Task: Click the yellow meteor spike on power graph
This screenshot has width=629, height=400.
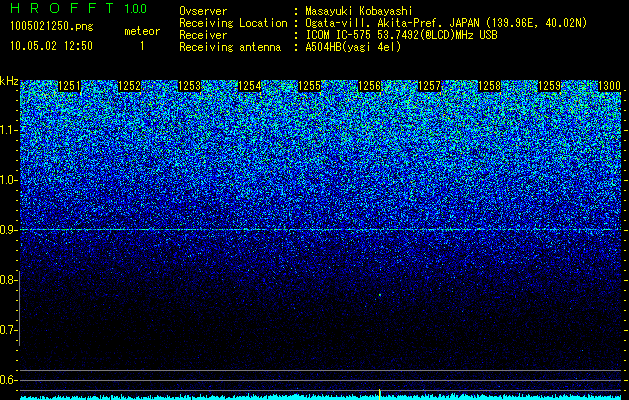Action: coord(379,394)
